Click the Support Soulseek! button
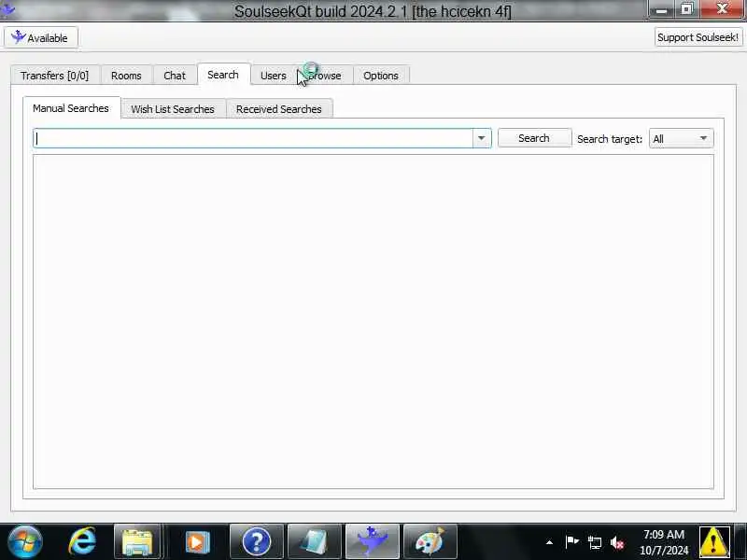Screen dimensions: 747x560 [698, 37]
